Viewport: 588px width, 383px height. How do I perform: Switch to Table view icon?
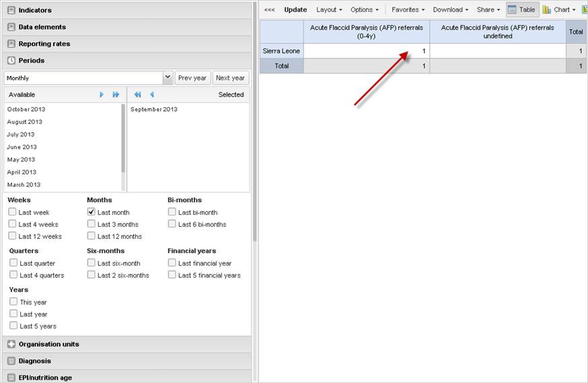tap(512, 10)
